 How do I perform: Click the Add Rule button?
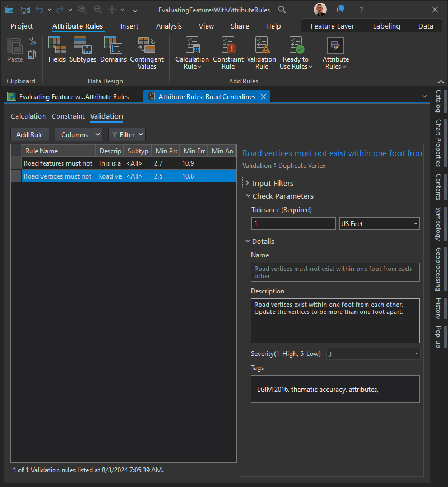click(x=30, y=134)
